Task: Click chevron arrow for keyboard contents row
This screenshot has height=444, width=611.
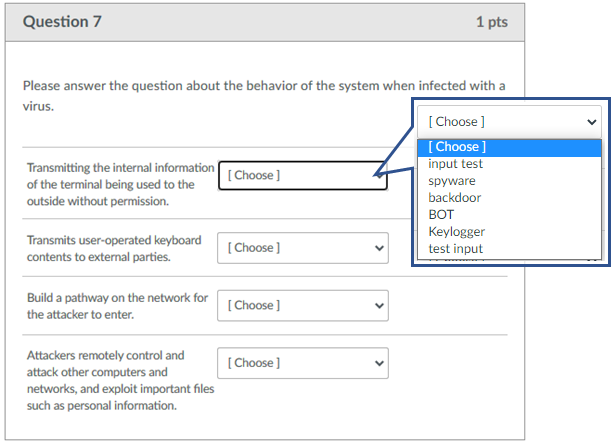Action: coord(379,248)
